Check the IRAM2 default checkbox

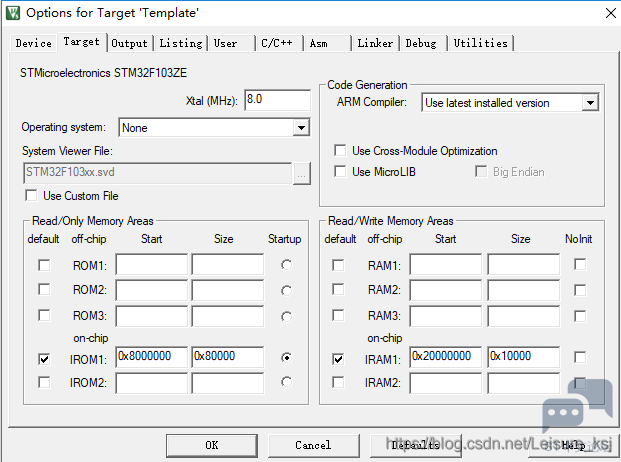pos(338,382)
